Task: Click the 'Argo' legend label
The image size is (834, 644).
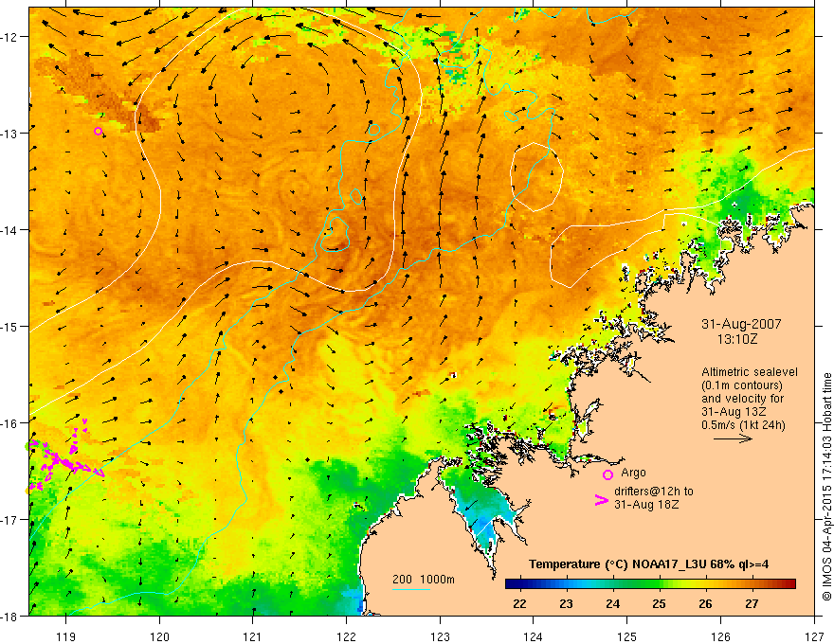Action: tap(633, 473)
